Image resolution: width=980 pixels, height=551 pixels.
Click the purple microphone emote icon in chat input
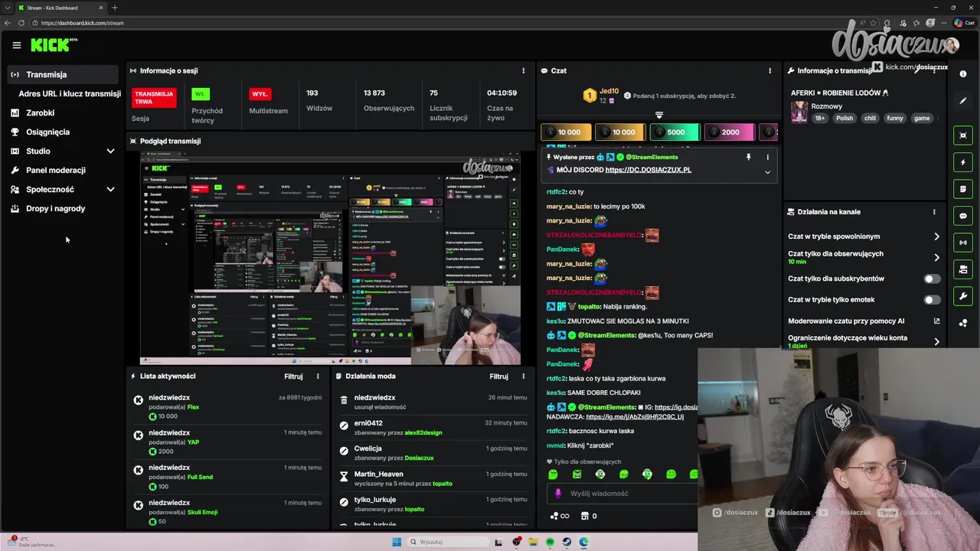point(557,494)
